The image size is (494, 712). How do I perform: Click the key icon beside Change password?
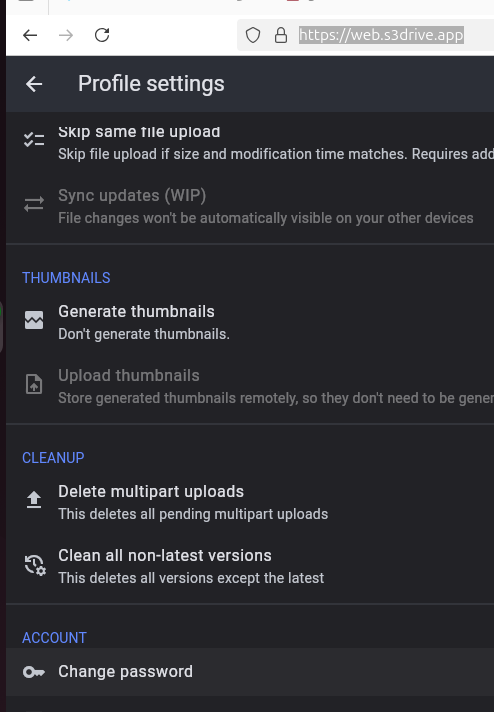(34, 672)
